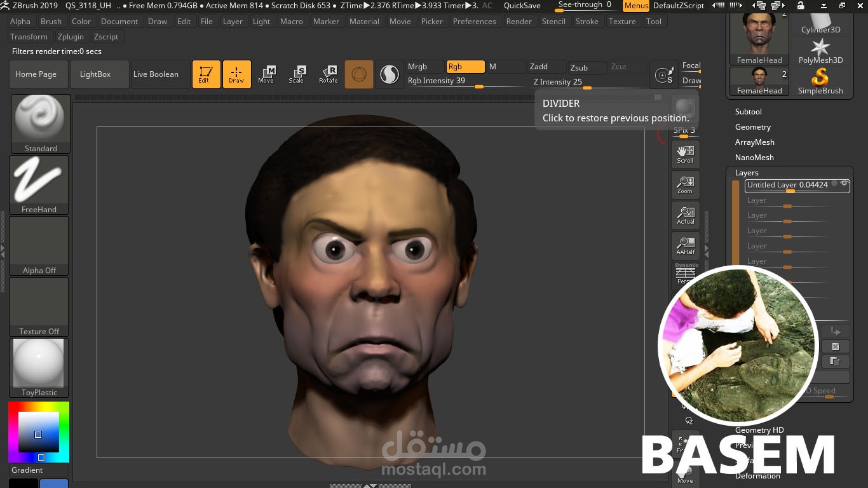Click the Lazy Mouse stroke icon
Image resolution: width=868 pixels, height=488 pixels.
(665, 76)
